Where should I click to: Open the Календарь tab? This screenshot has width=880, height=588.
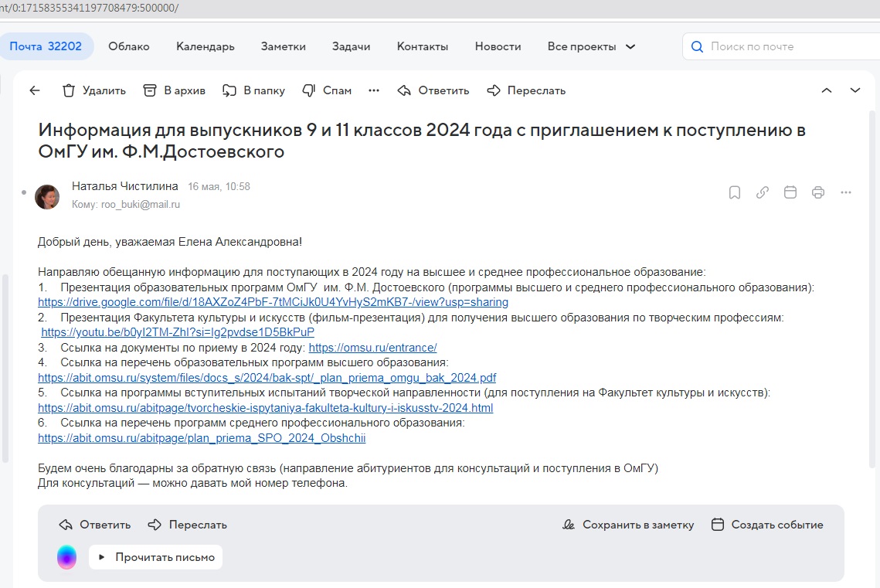[205, 46]
